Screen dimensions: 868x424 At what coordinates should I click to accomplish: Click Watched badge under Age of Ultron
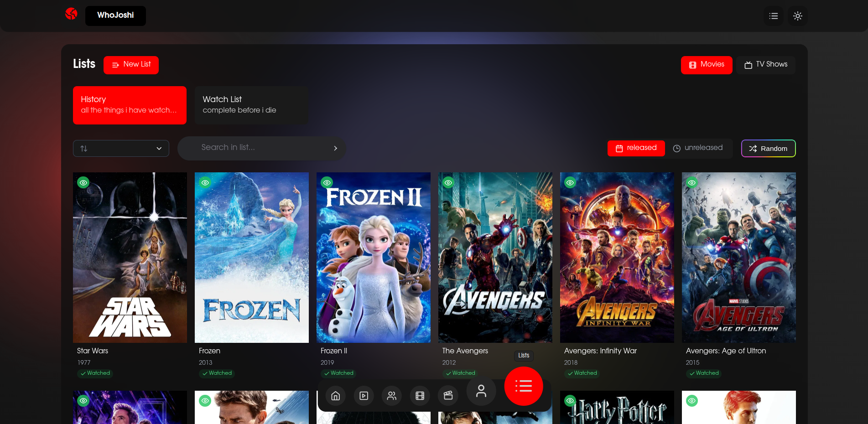tap(704, 373)
